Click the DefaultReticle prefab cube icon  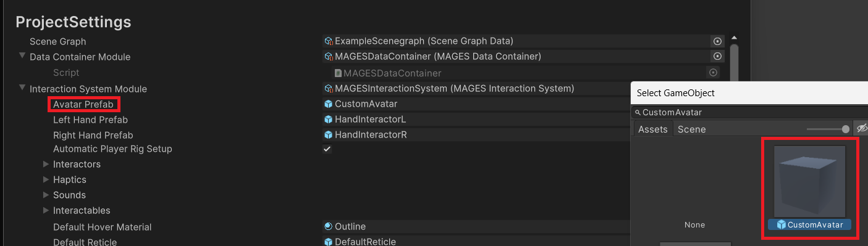[329, 242]
